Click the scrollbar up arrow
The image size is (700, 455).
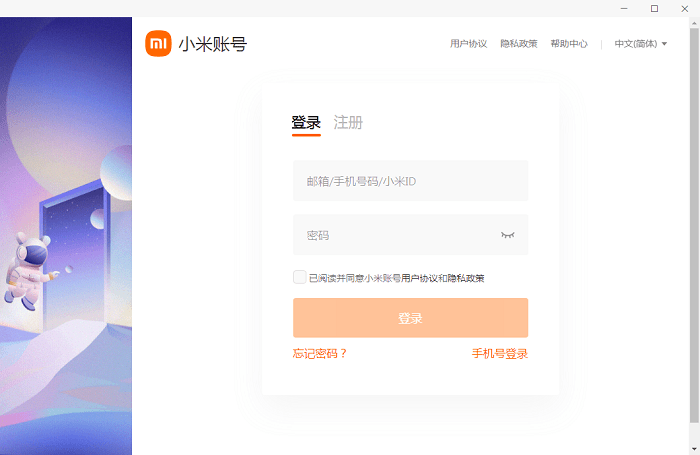point(694,24)
